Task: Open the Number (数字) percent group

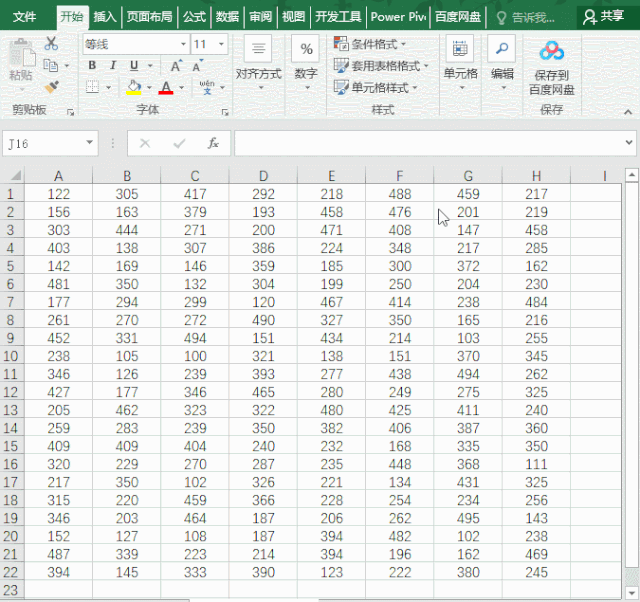Action: (x=306, y=63)
